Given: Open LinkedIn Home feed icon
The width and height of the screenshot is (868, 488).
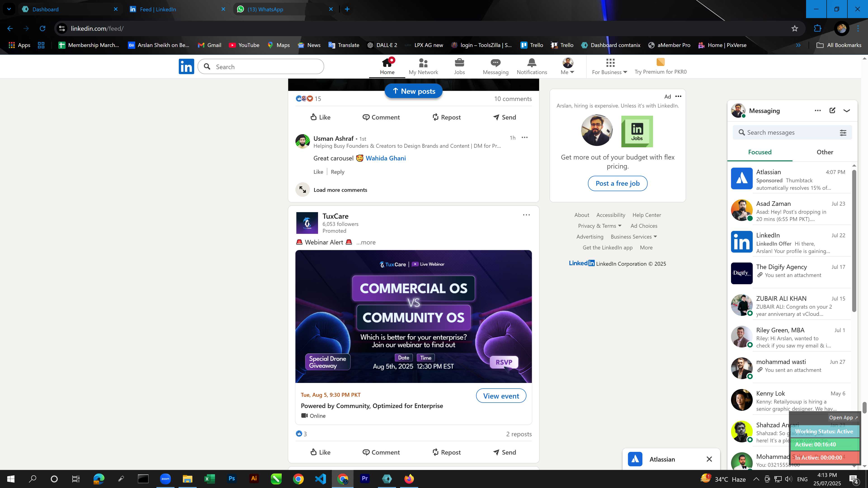Looking at the screenshot, I should click(387, 66).
